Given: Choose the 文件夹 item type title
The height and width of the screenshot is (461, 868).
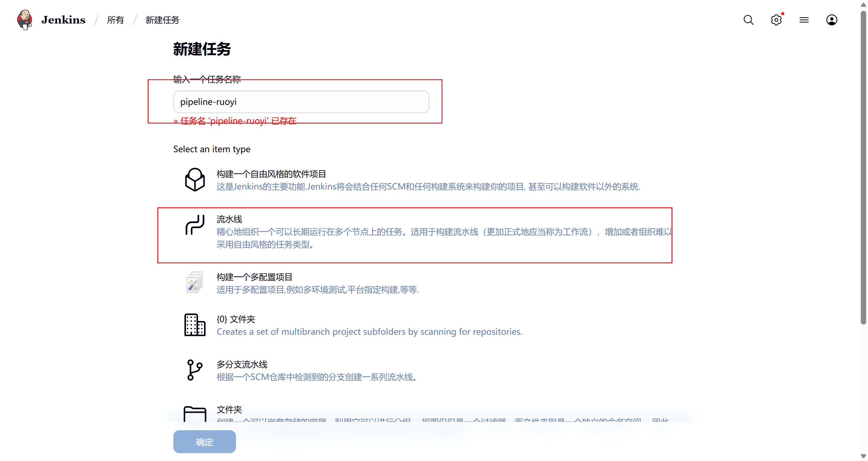Looking at the screenshot, I should pyautogui.click(x=229, y=409).
